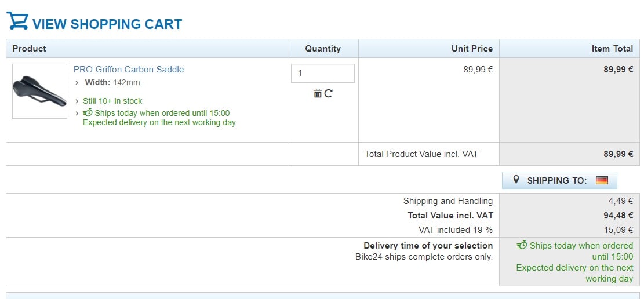Click the Quantity column header
644x299 pixels.
tap(323, 49)
